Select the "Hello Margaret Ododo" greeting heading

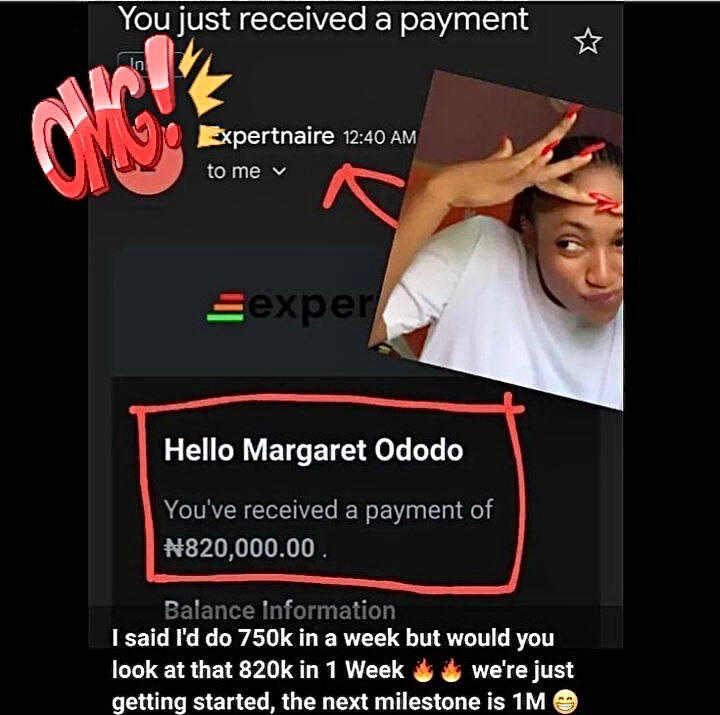click(314, 450)
